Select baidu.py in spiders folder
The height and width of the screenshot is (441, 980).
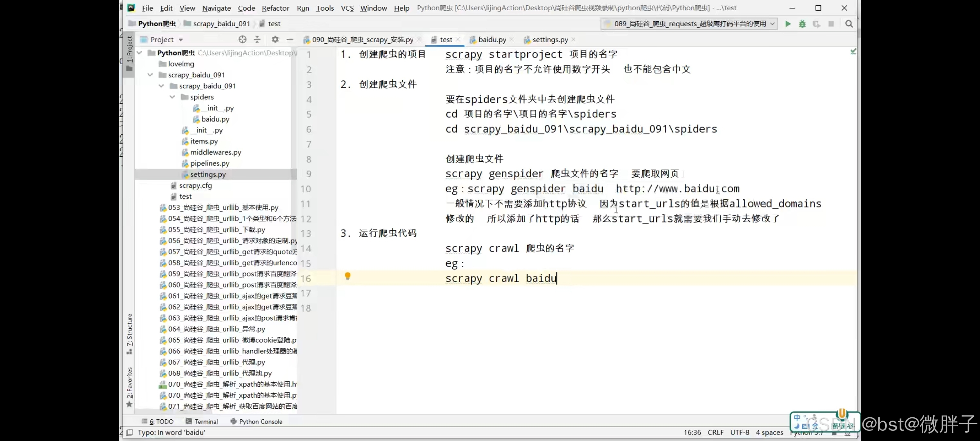click(x=215, y=119)
